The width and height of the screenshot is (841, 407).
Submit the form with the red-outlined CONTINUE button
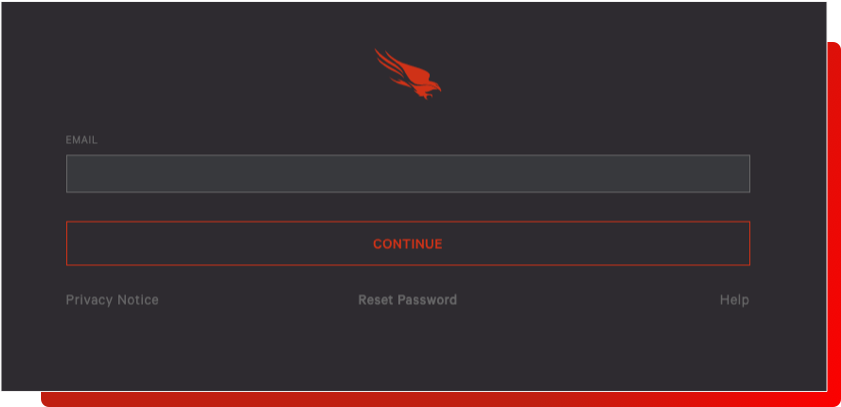pos(408,243)
